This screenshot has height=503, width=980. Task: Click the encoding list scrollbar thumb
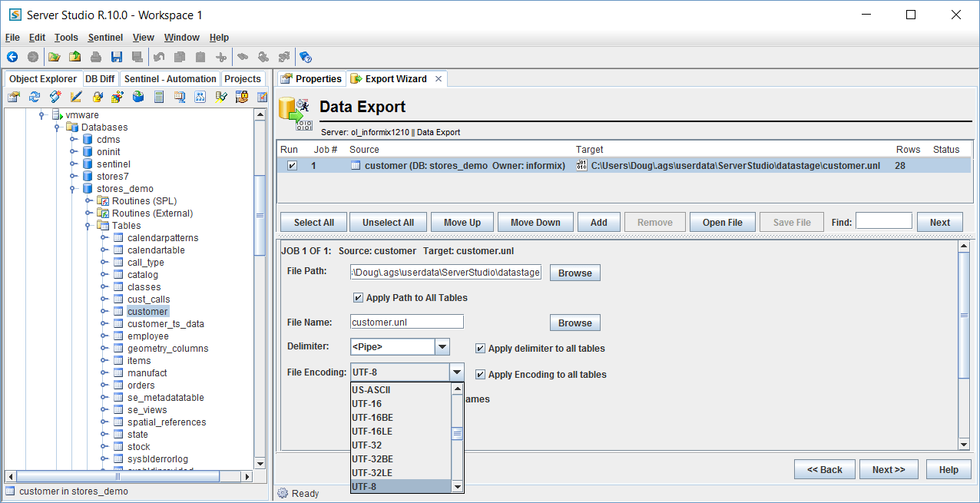point(457,433)
